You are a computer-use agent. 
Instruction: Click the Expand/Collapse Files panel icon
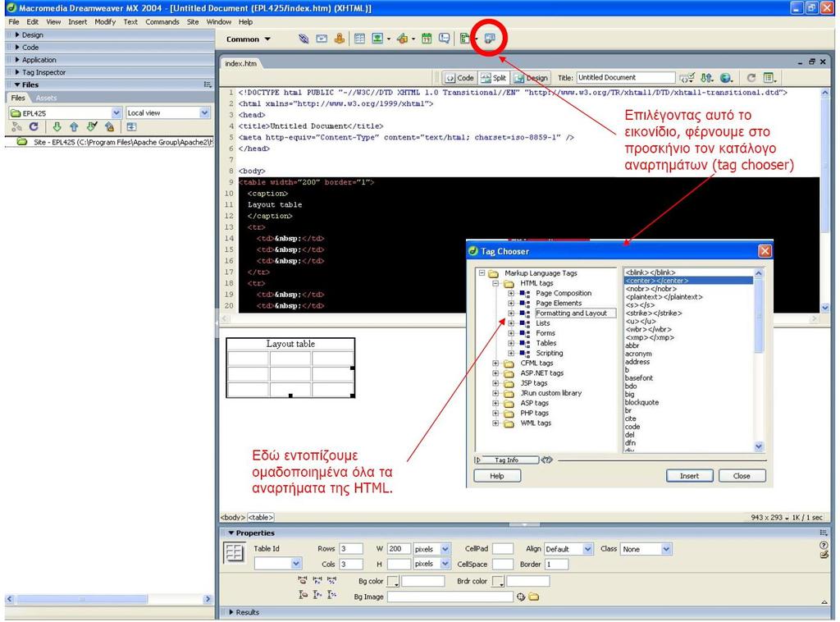tap(131, 127)
